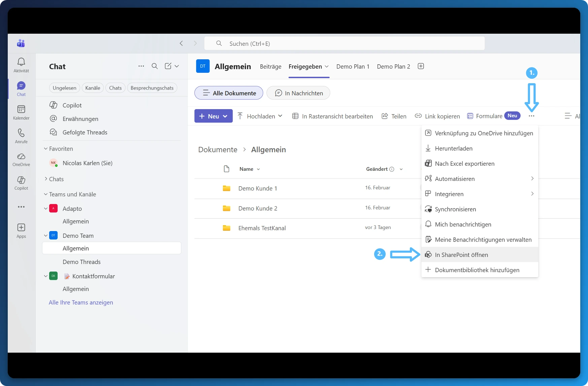Filter chats by Ungelesen
The image size is (588, 386).
pyautogui.click(x=65, y=88)
